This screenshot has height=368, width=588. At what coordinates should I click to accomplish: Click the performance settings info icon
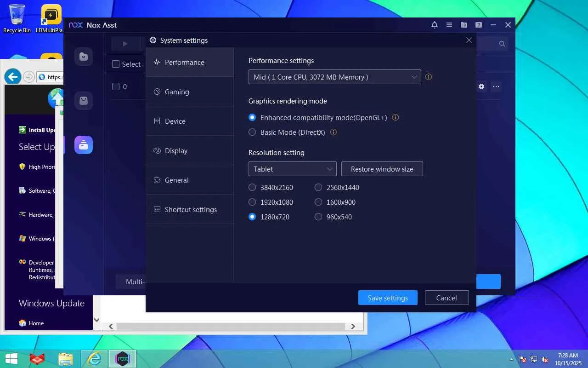point(429,77)
